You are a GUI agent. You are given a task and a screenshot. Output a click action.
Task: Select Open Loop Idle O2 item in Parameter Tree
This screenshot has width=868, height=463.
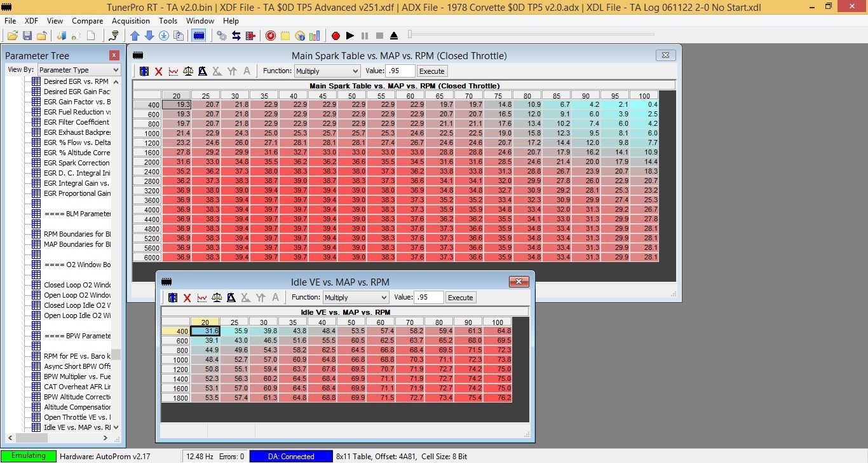tap(77, 315)
